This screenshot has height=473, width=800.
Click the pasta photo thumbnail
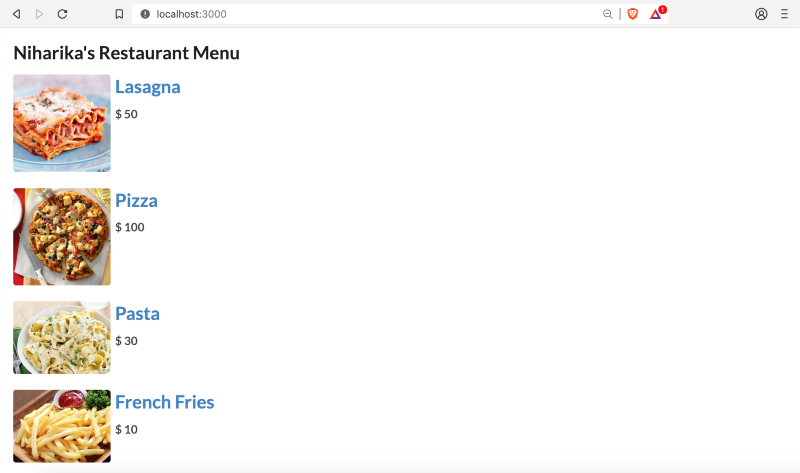tap(62, 337)
